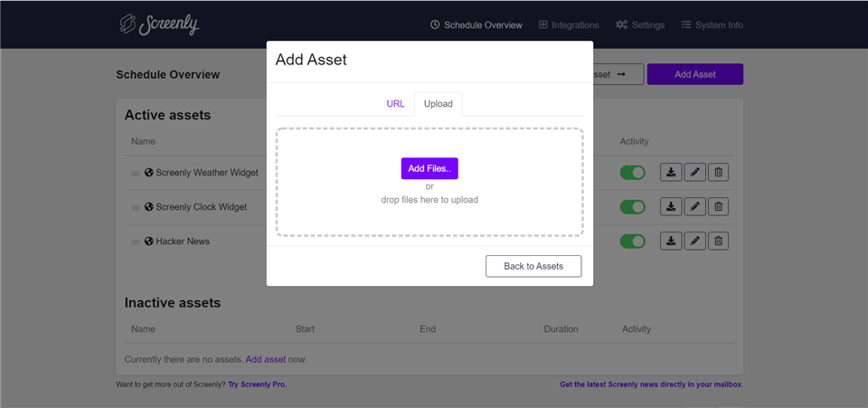Delete the Screenly Weather Widget via trash icon
868x408 pixels.
click(718, 172)
